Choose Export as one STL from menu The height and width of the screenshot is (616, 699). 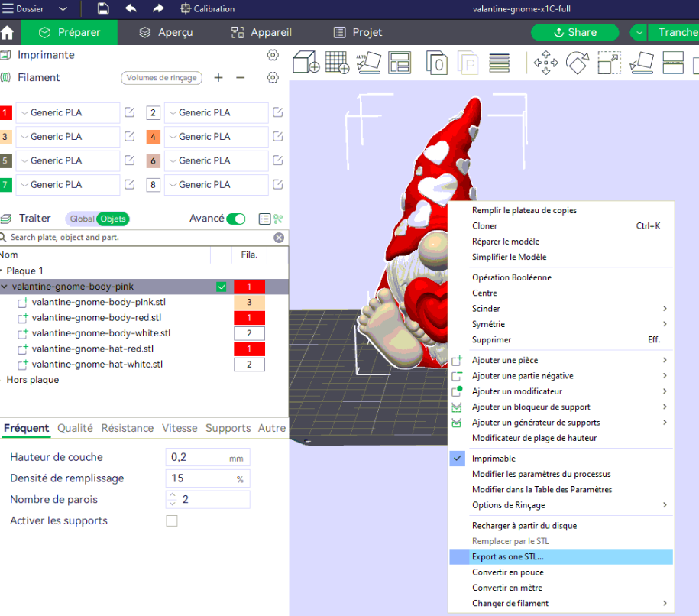561,556
